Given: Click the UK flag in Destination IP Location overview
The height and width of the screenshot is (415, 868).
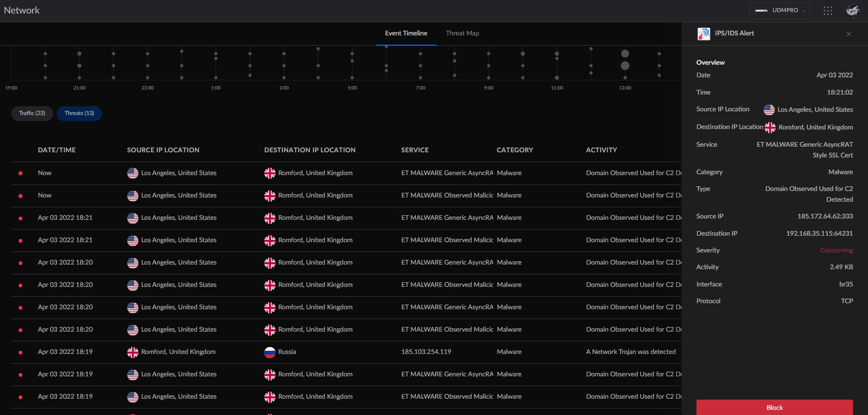Looking at the screenshot, I should [770, 127].
